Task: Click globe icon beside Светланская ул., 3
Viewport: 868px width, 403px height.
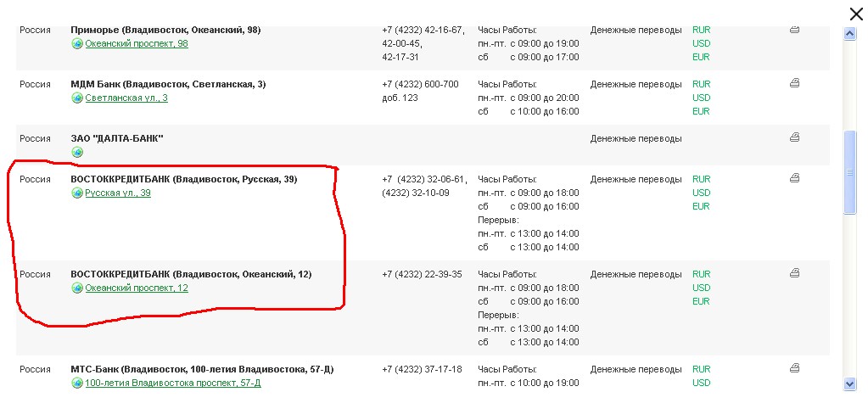Action: coord(77,98)
